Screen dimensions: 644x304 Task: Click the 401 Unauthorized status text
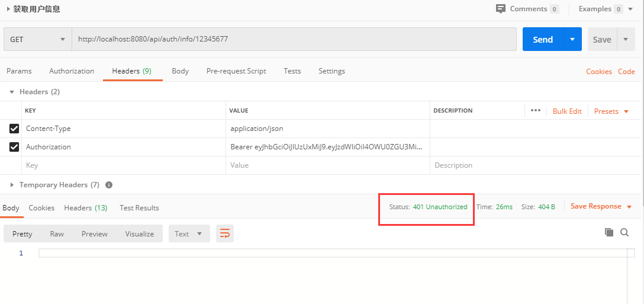pyautogui.click(x=440, y=207)
